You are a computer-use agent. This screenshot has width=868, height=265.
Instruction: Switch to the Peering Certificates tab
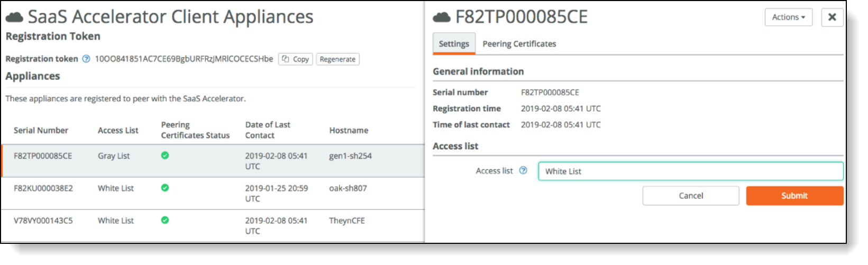(x=519, y=44)
